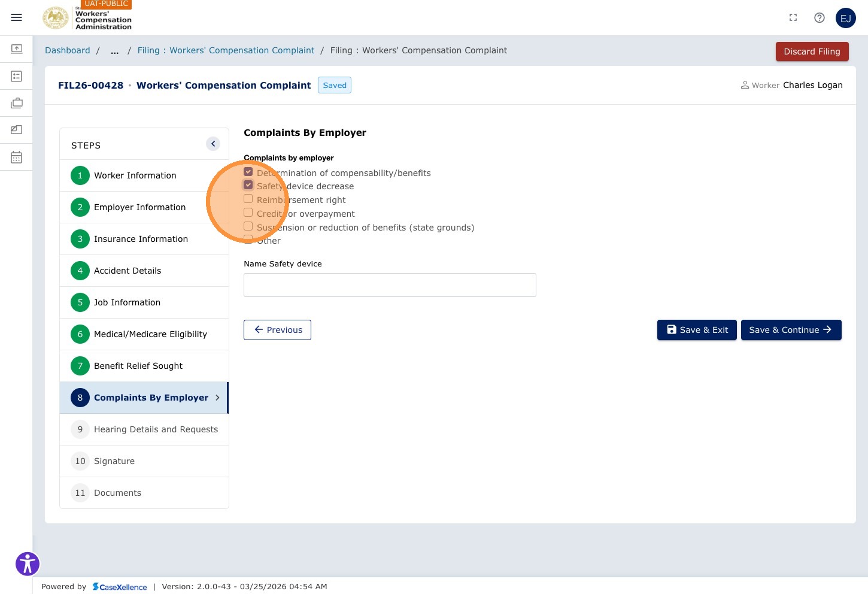Click Save & Exit button
The height and width of the screenshot is (594, 868).
point(697,330)
